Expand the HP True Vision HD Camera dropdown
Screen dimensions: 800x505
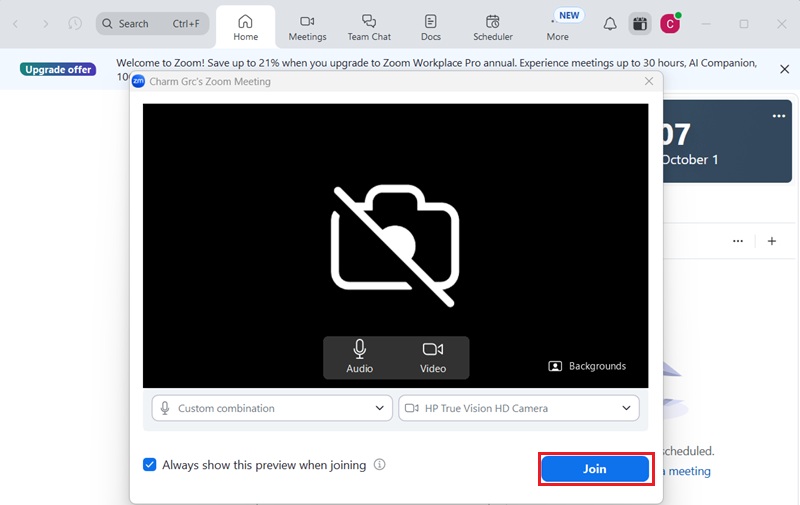click(x=518, y=408)
